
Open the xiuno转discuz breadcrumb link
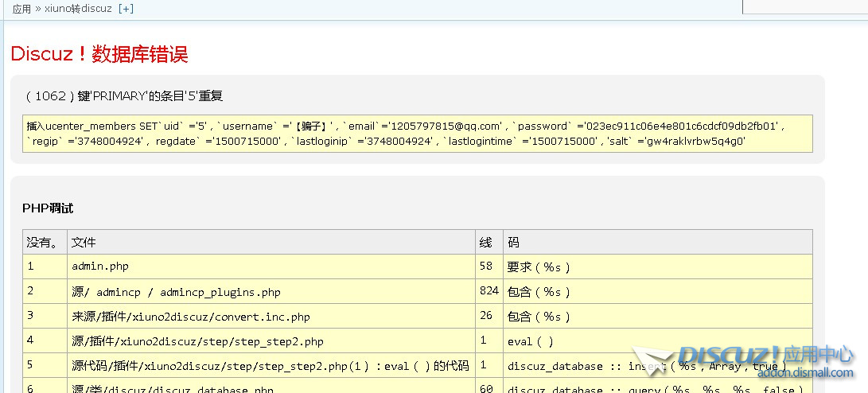[x=78, y=9]
